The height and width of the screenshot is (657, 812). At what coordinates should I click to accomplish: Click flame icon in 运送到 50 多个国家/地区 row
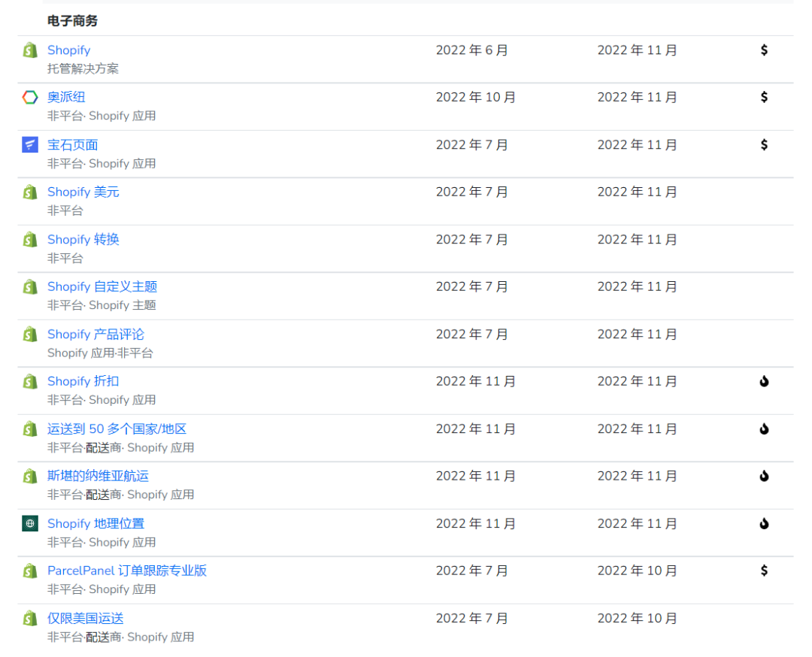[764, 429]
